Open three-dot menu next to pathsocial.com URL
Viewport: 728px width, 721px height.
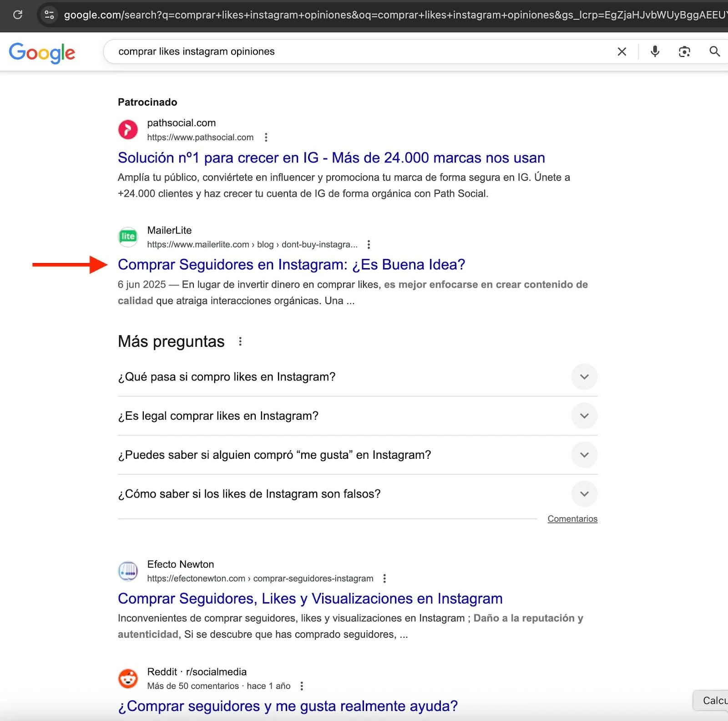[x=266, y=137]
